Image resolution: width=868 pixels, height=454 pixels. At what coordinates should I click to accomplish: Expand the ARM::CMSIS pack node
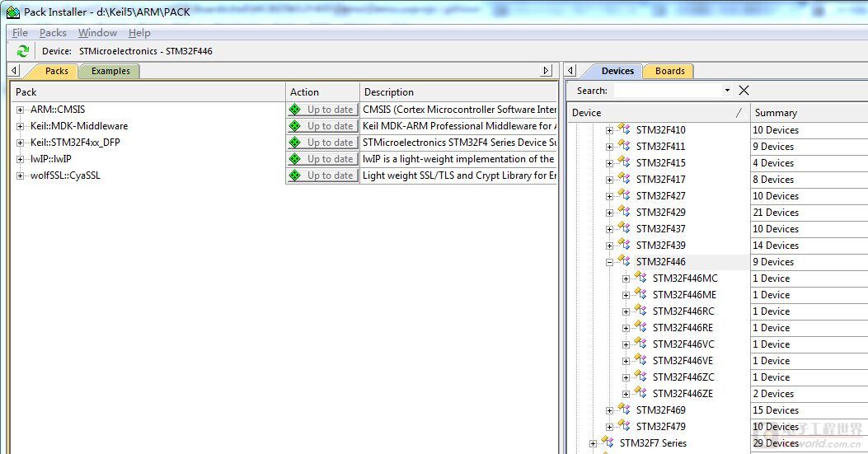pos(20,110)
